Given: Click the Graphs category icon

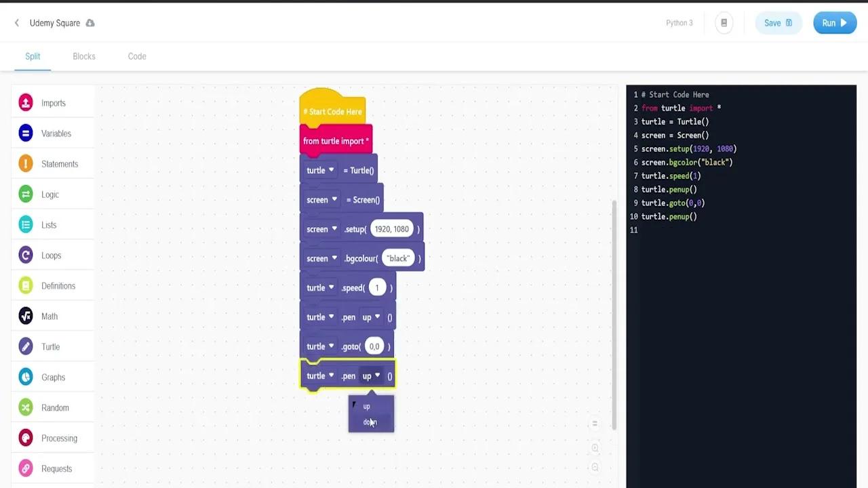Looking at the screenshot, I should tap(26, 378).
